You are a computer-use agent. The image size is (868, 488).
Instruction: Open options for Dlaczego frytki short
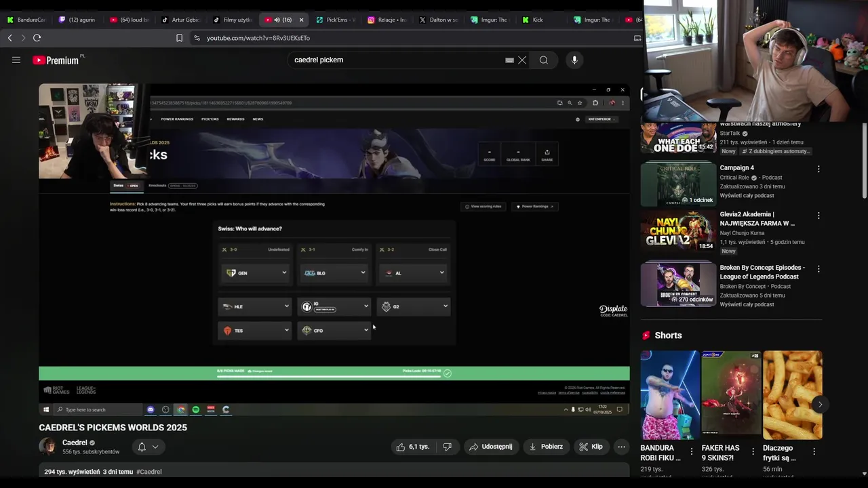point(814,451)
